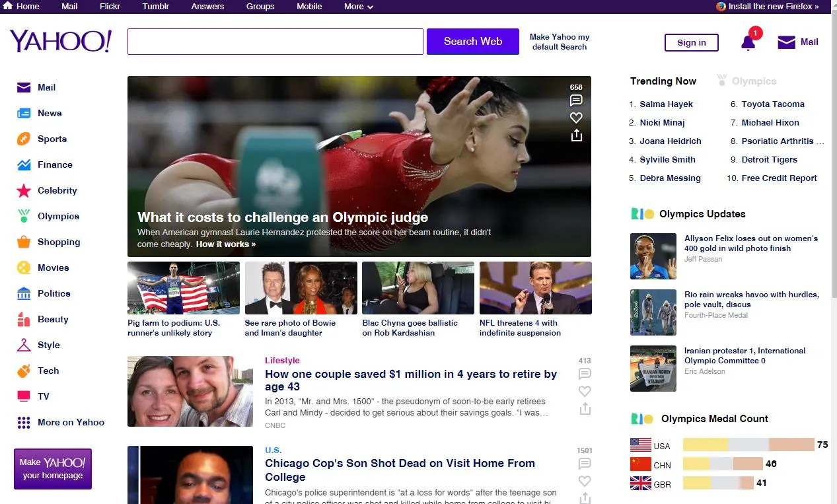The width and height of the screenshot is (837, 504).
Task: Click the USA medal count bar
Action: tap(748, 445)
